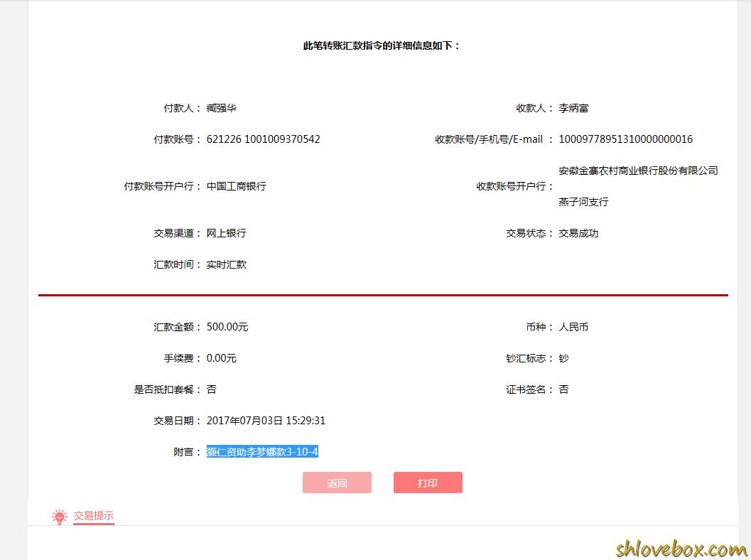Click remittance amount 500.00元
This screenshot has width=751, height=560.
(x=227, y=327)
